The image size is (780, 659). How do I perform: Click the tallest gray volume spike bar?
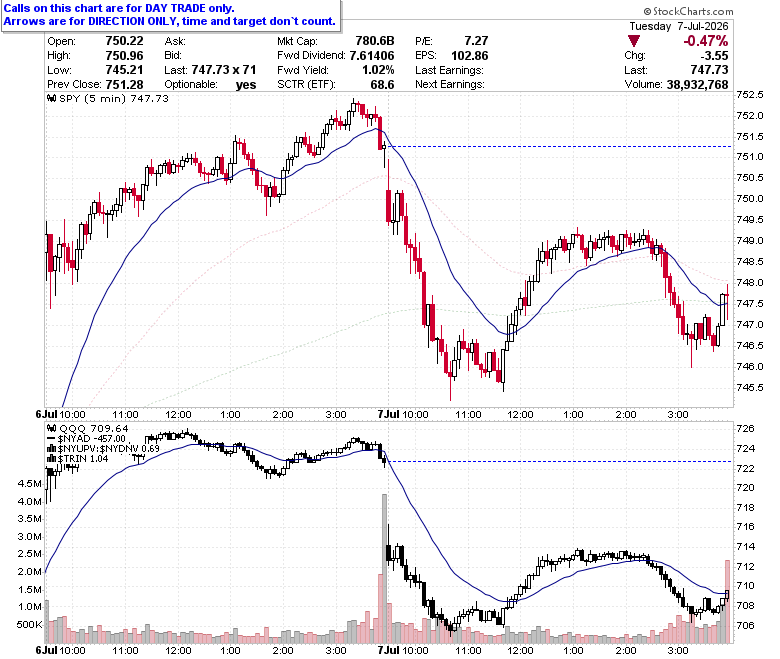point(384,568)
